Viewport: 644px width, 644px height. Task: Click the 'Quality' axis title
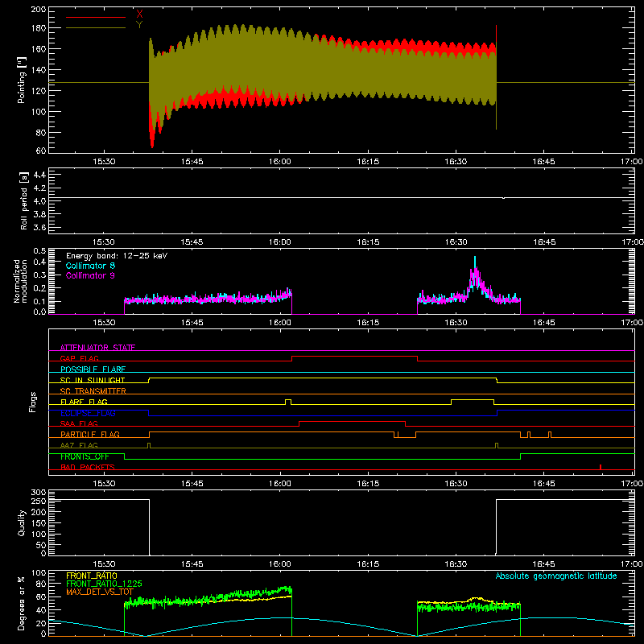[x=22, y=522]
